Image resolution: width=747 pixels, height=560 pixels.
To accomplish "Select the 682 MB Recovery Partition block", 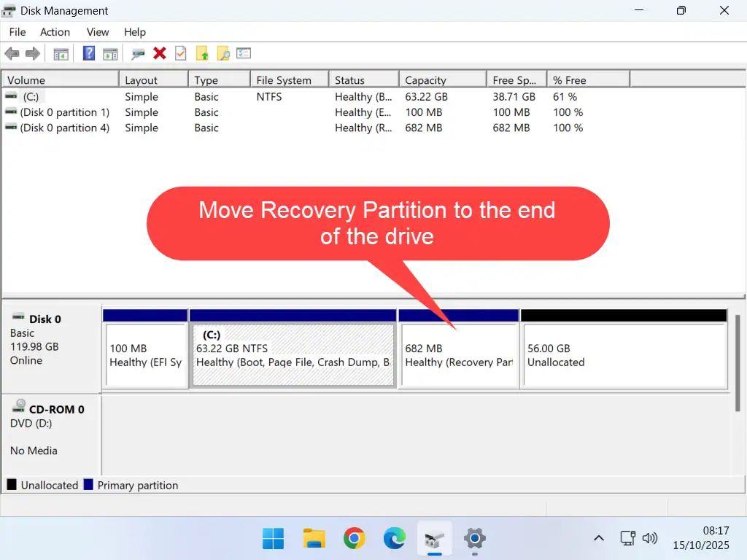I will 458,356.
